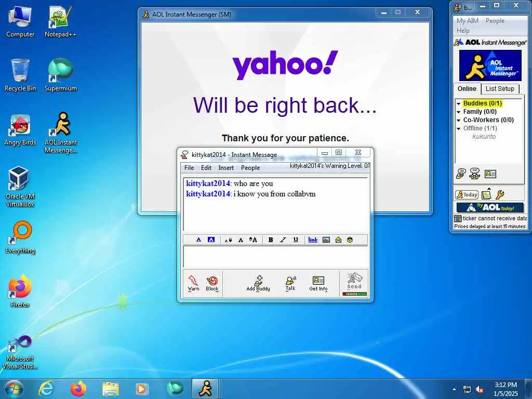
Task: Collapse the Buddies (0/1) group
Action: coord(458,103)
